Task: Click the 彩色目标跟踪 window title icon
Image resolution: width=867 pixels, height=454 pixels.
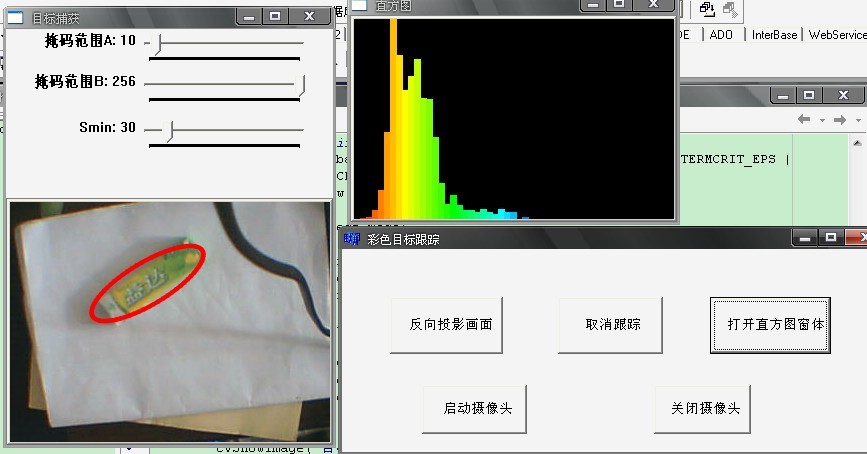Action: pos(351,239)
